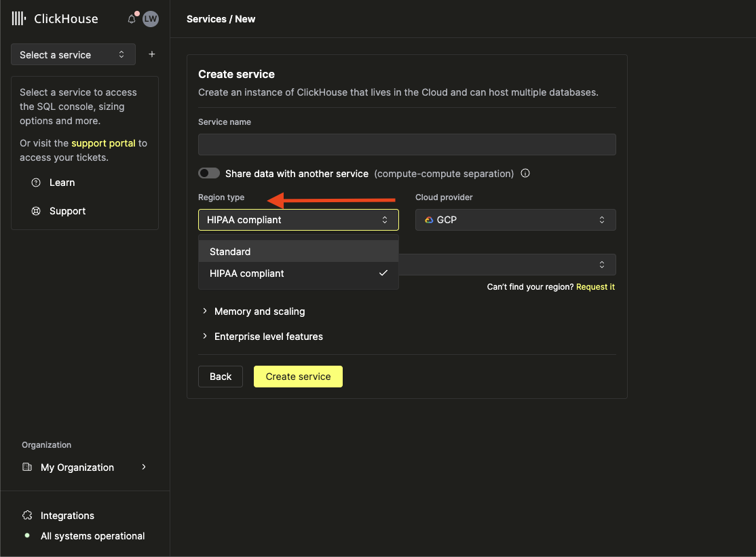The image size is (756, 557).
Task: Open Integrations from the sidebar
Action: coord(67,516)
